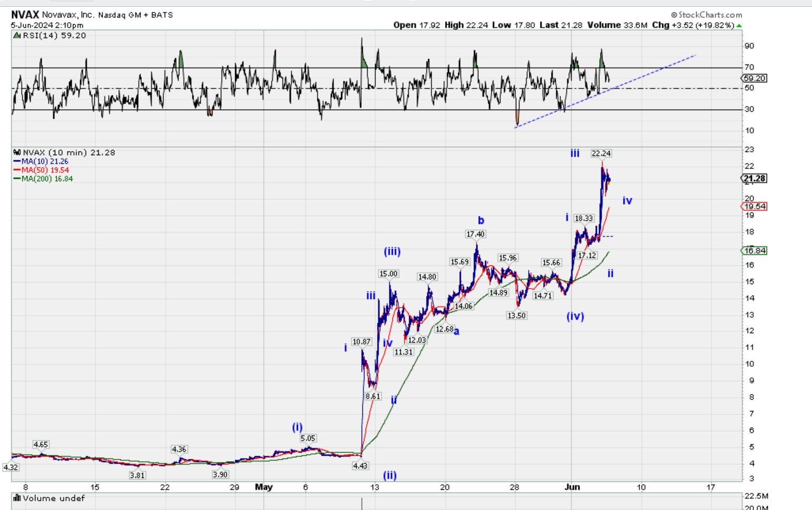Click the Low 17.80 value in the header
The width and height of the screenshot is (812, 510).
click(x=514, y=25)
